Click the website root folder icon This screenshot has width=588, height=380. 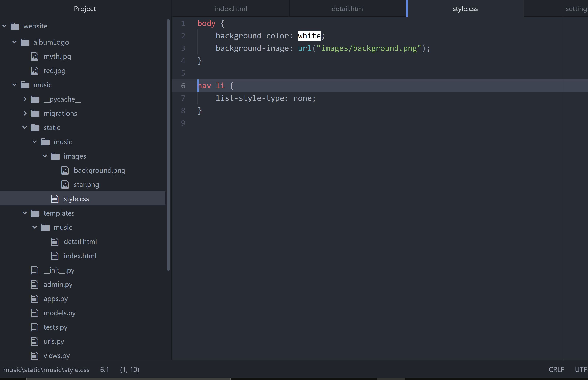pyautogui.click(x=15, y=26)
